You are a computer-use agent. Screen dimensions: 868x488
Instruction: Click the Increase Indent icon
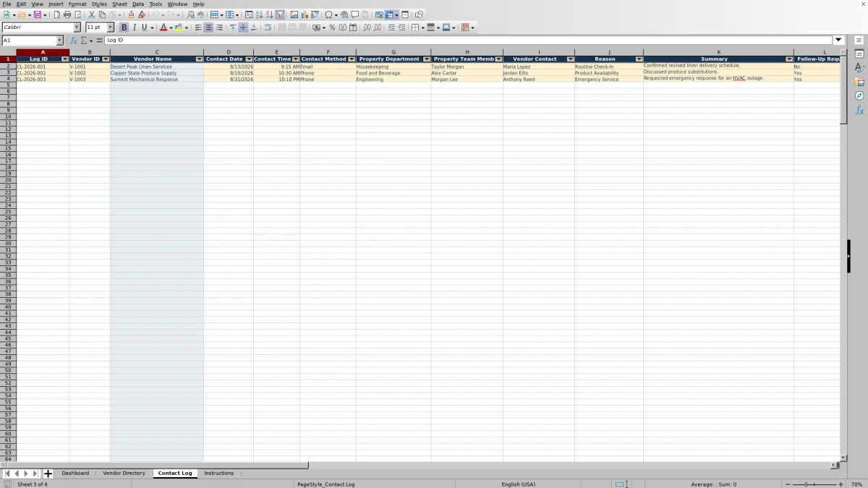click(391, 27)
